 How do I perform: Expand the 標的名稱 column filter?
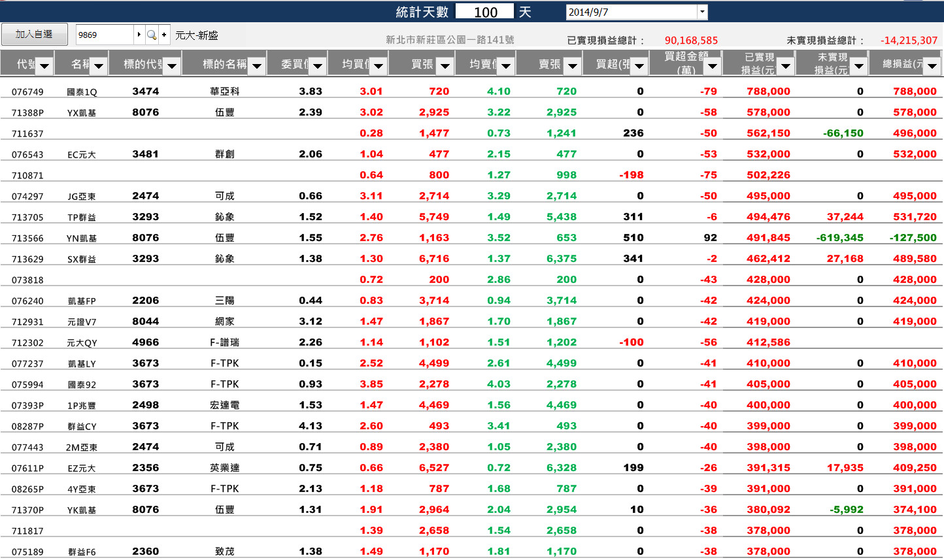coord(257,65)
